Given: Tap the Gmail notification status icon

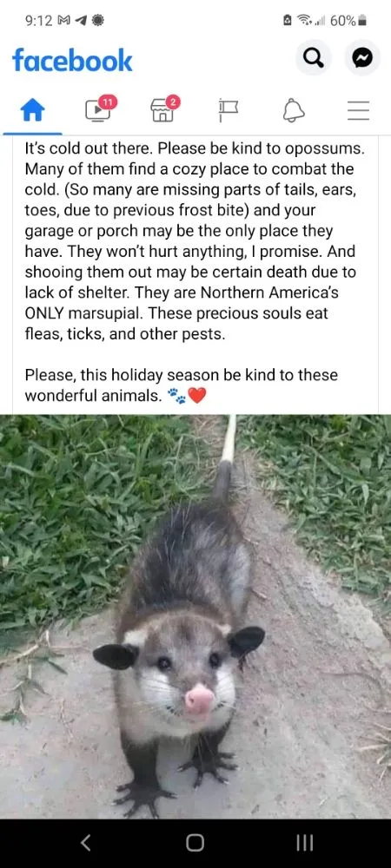Looking at the screenshot, I should (64, 21).
